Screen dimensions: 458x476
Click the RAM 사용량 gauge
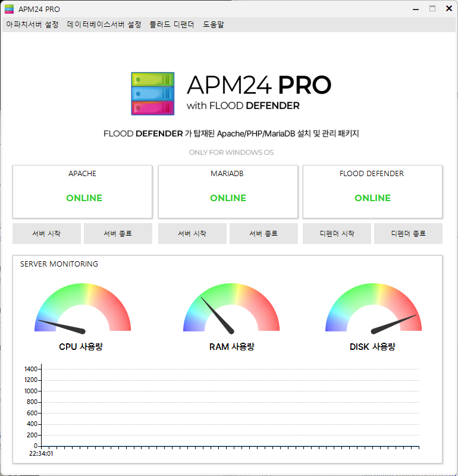(x=231, y=308)
